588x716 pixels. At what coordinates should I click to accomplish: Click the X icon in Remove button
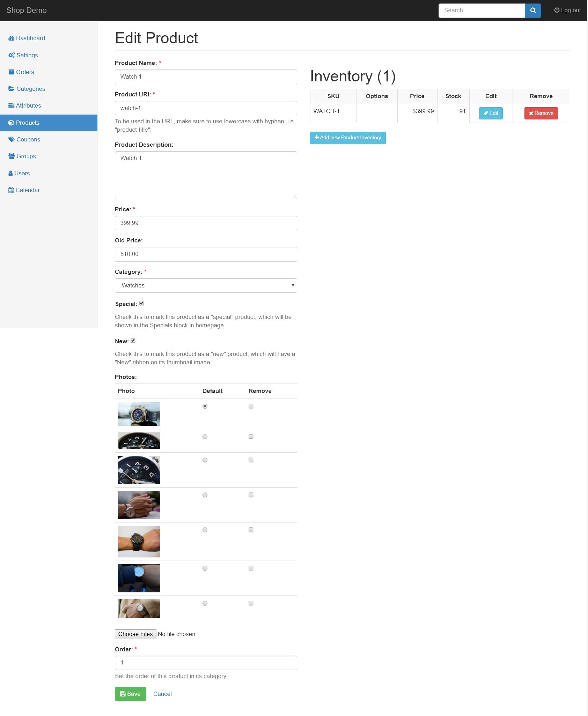click(531, 113)
